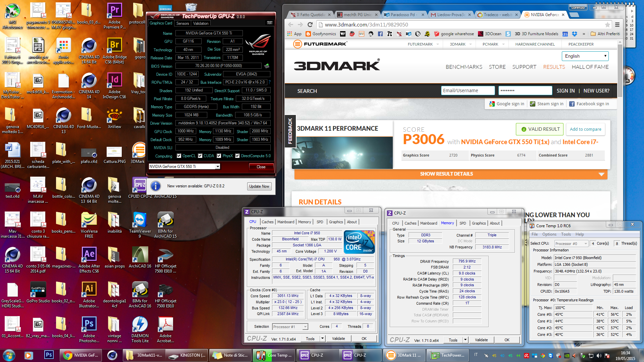Screen dimensions: 644x362
Task: Reload the 3DMark page in the browser
Action: (310, 24)
